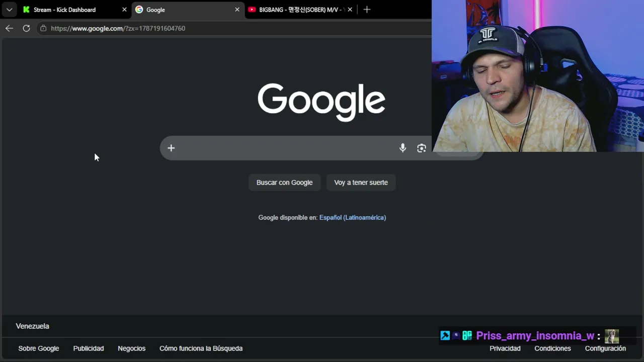Screen dimensions: 644x362
Task: Click the avatar thumbnail beside chat username
Action: (611, 336)
